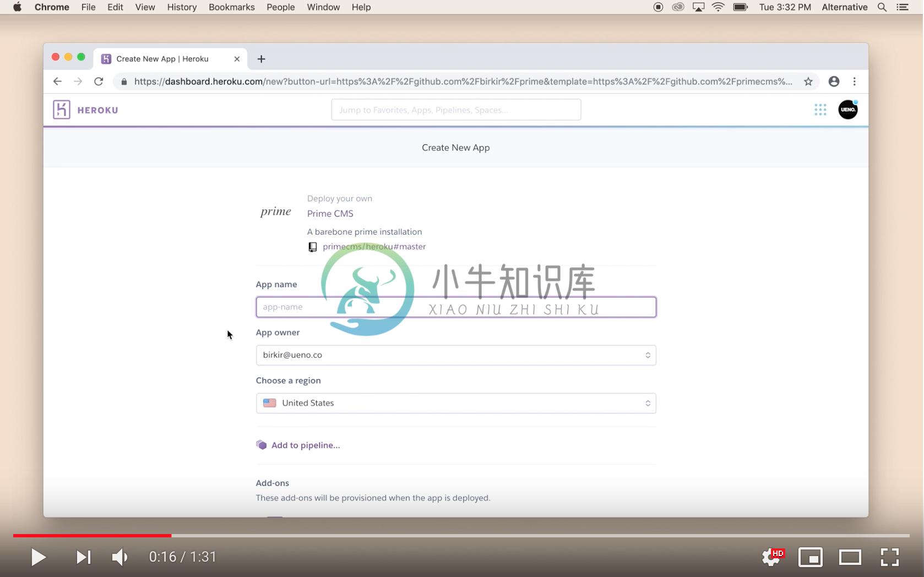Click the screen recording menu bar icon

click(657, 7)
